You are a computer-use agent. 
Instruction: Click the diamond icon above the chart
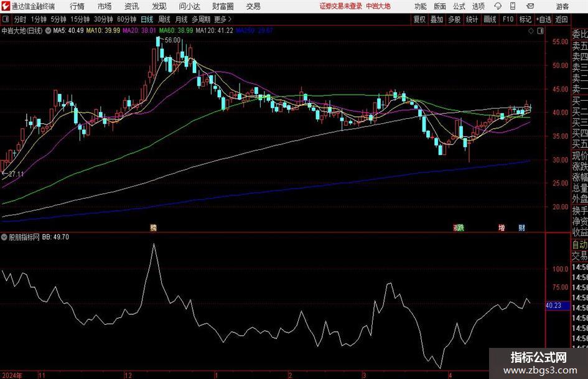(531, 31)
